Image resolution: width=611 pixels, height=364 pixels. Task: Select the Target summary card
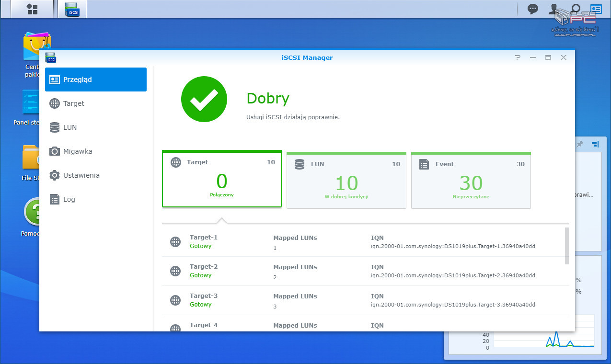click(221, 180)
